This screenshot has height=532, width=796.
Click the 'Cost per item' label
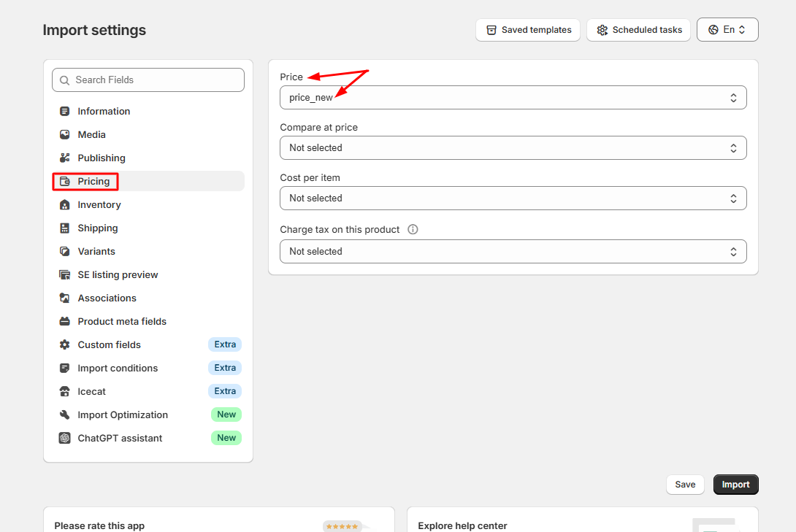(x=310, y=177)
